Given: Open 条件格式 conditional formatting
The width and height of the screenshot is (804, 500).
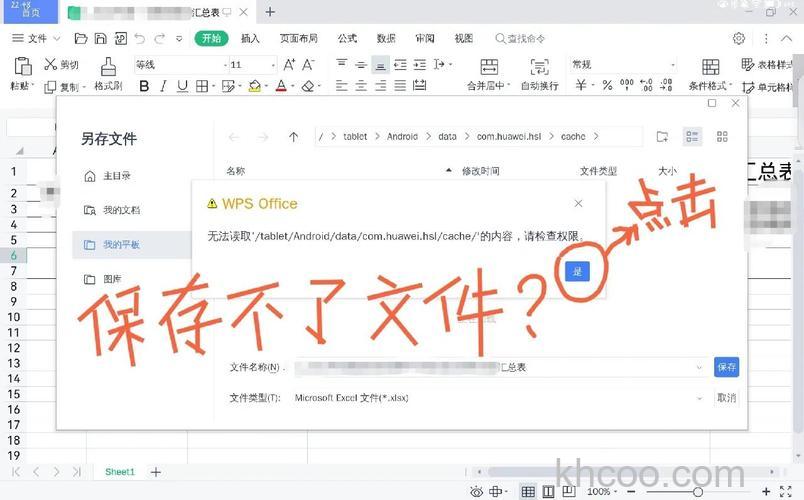Looking at the screenshot, I should click(x=710, y=75).
